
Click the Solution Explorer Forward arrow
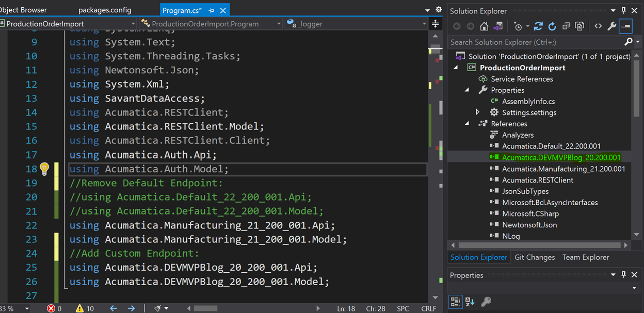470,26
